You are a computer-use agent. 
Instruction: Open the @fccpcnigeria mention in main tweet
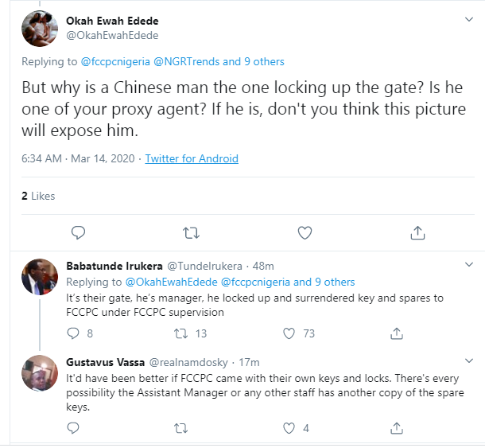(116, 61)
